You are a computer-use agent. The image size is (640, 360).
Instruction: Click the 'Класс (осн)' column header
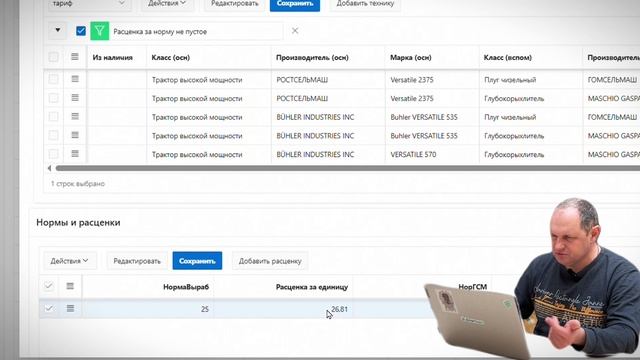[x=171, y=58]
